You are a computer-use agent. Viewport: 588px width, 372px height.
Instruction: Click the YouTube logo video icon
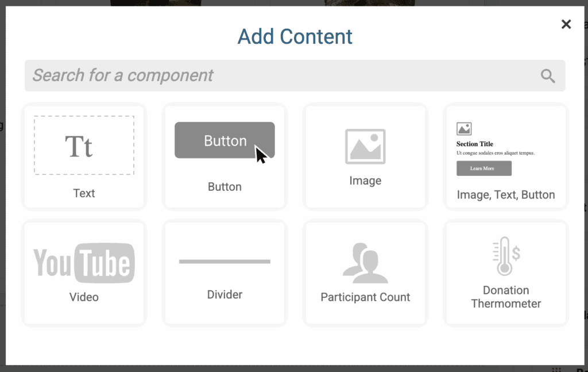[x=84, y=263]
